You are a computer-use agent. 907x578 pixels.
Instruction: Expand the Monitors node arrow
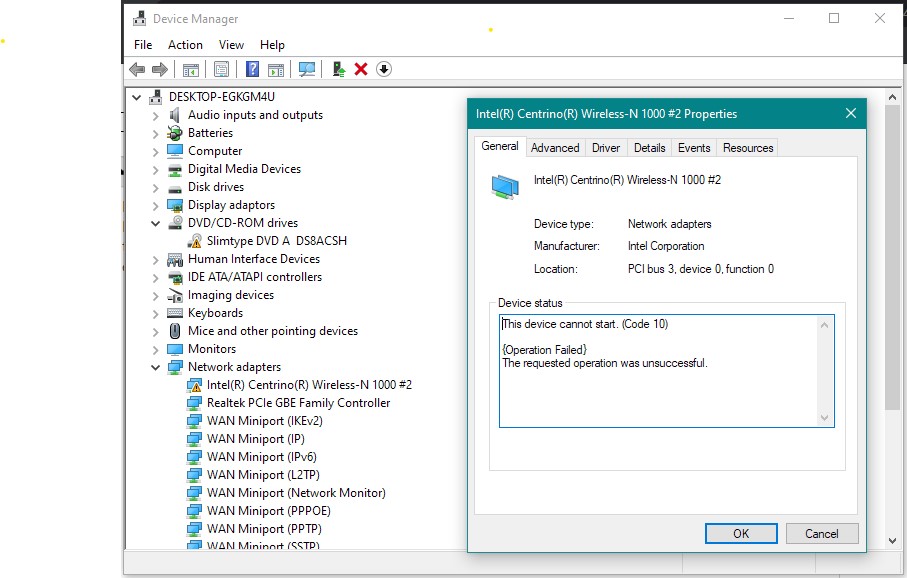point(155,349)
